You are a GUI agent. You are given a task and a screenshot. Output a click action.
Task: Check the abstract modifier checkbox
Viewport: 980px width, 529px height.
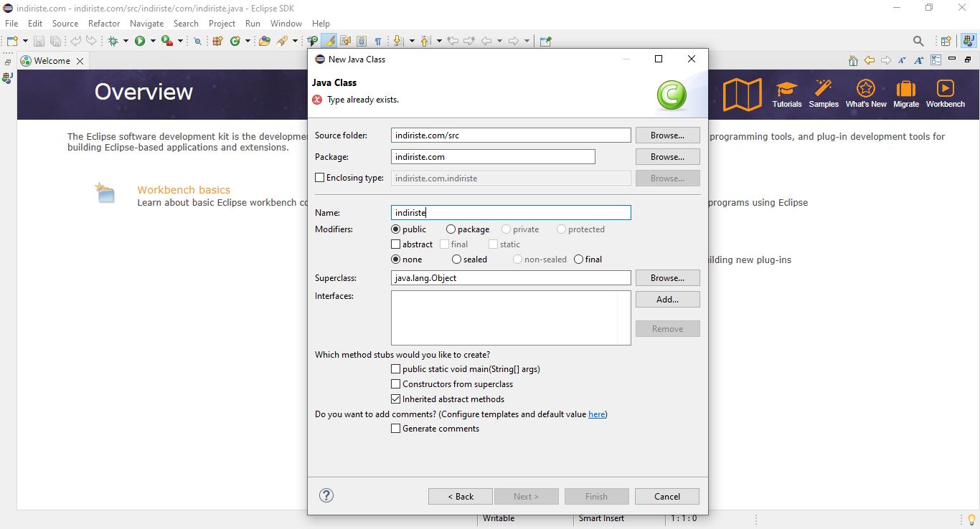(396, 244)
